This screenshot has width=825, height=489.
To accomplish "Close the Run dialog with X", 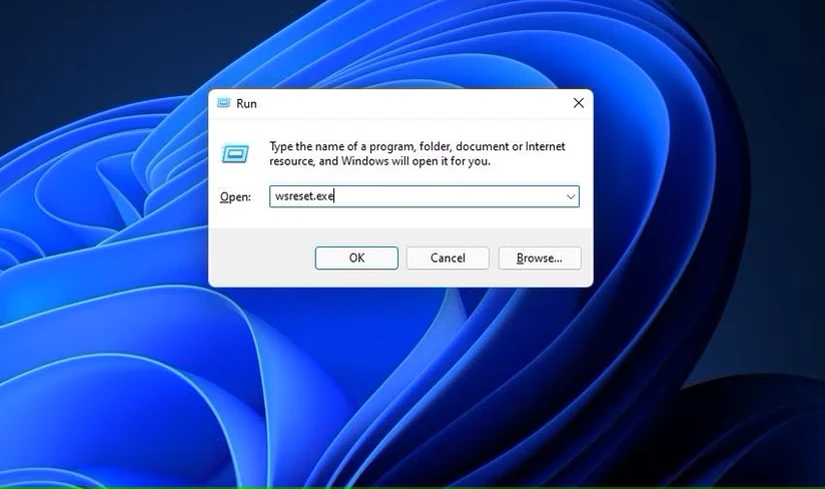I will [x=578, y=103].
